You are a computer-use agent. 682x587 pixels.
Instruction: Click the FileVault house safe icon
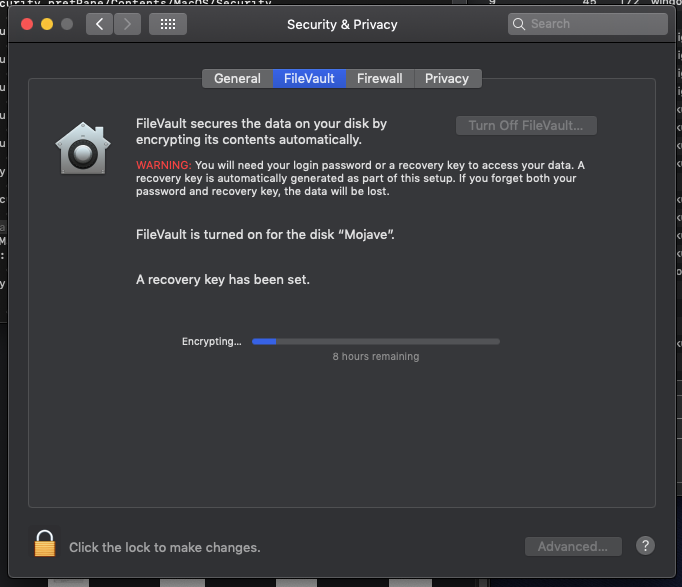(x=83, y=149)
